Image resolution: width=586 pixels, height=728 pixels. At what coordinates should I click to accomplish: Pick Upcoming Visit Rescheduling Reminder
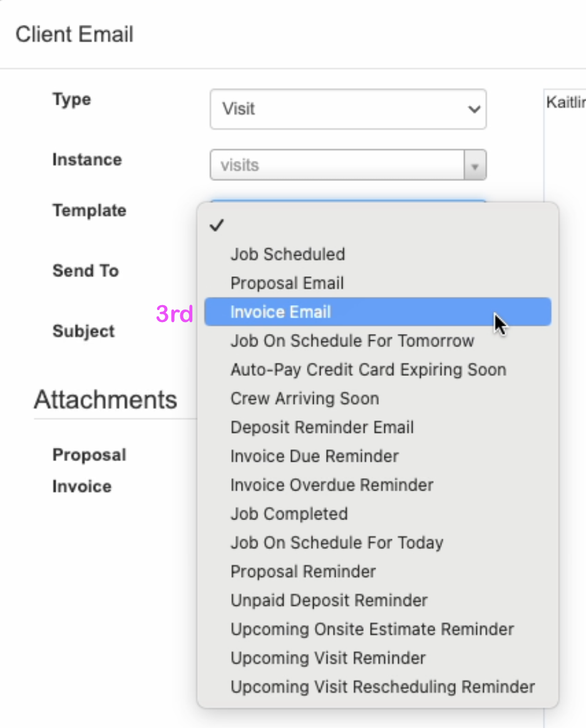[x=382, y=687]
